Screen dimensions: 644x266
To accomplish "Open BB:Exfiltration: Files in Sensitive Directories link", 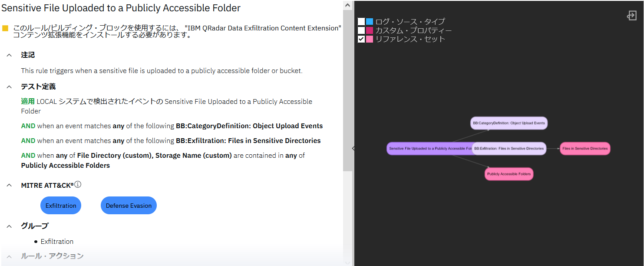I will (248, 141).
